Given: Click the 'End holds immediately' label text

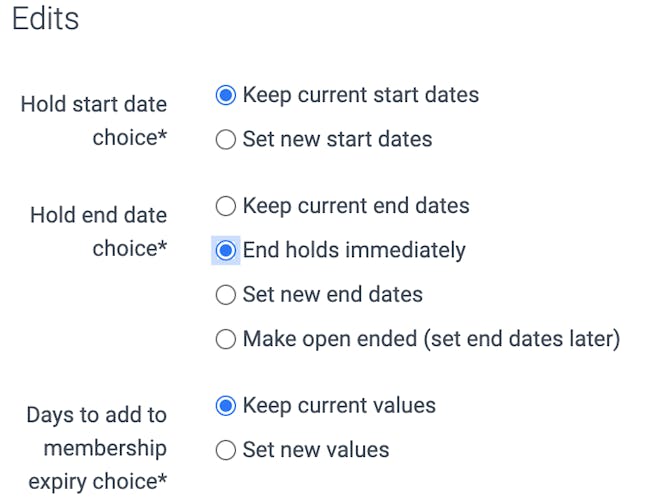Looking at the screenshot, I should click(x=354, y=250).
